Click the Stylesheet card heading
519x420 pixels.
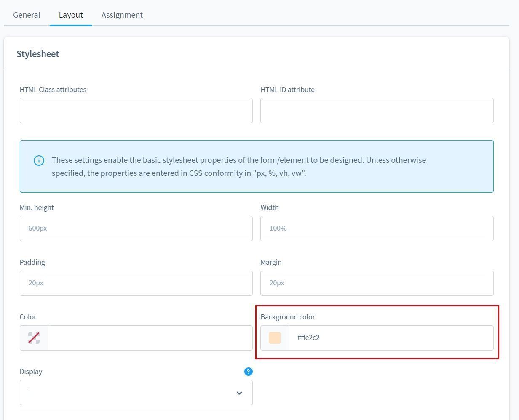click(x=37, y=54)
